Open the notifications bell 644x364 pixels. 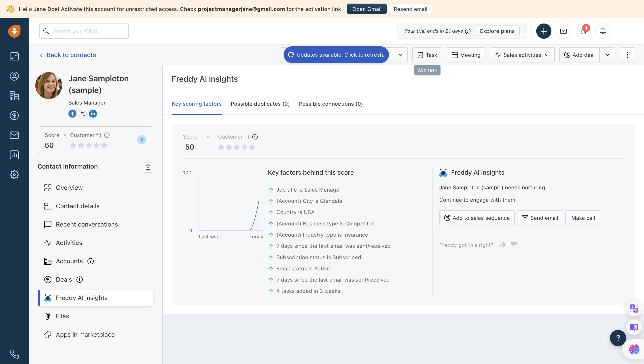(603, 31)
